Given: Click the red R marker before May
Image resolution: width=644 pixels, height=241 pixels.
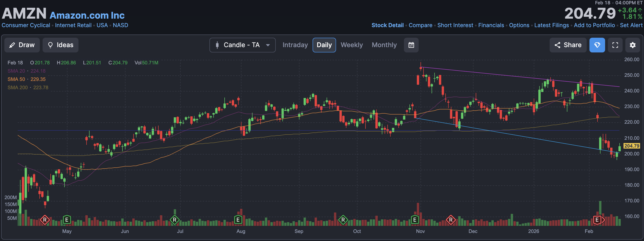Looking at the screenshot, I should click(x=45, y=220).
